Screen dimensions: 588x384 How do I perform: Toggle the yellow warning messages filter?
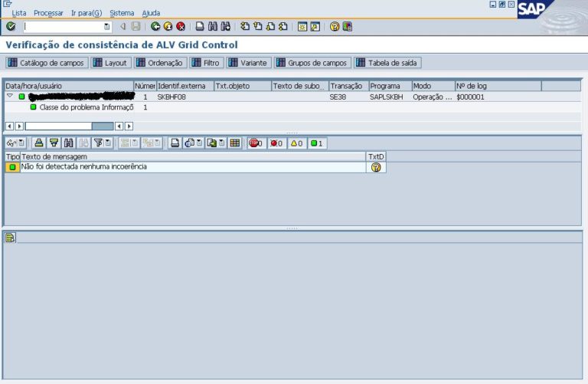pyautogui.click(x=296, y=143)
